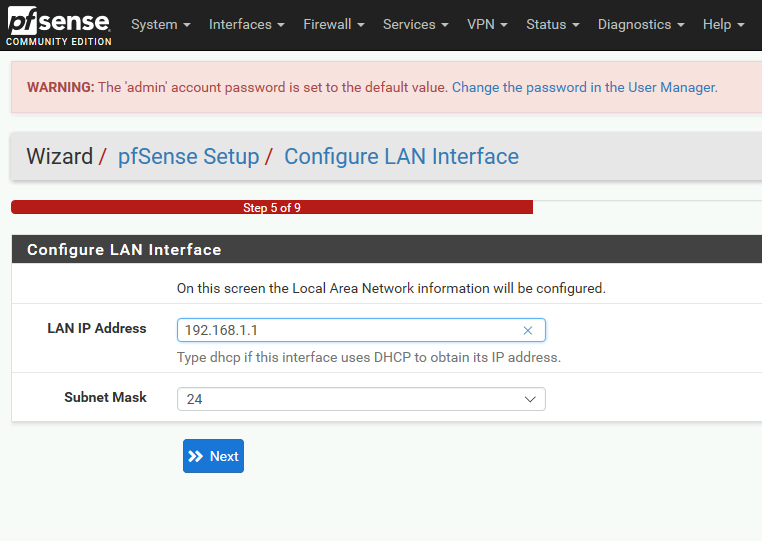Open the Subnet Mask dropdown

(x=361, y=399)
